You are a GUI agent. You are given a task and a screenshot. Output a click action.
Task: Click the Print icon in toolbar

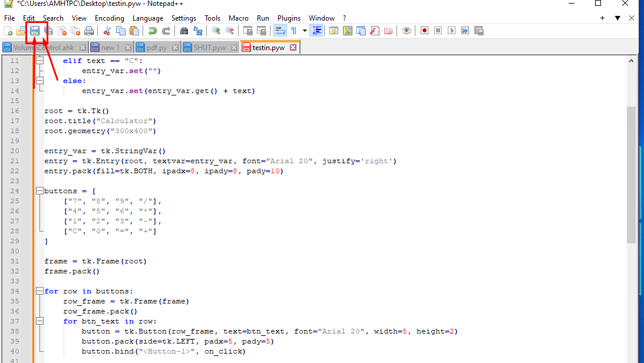[x=88, y=31]
